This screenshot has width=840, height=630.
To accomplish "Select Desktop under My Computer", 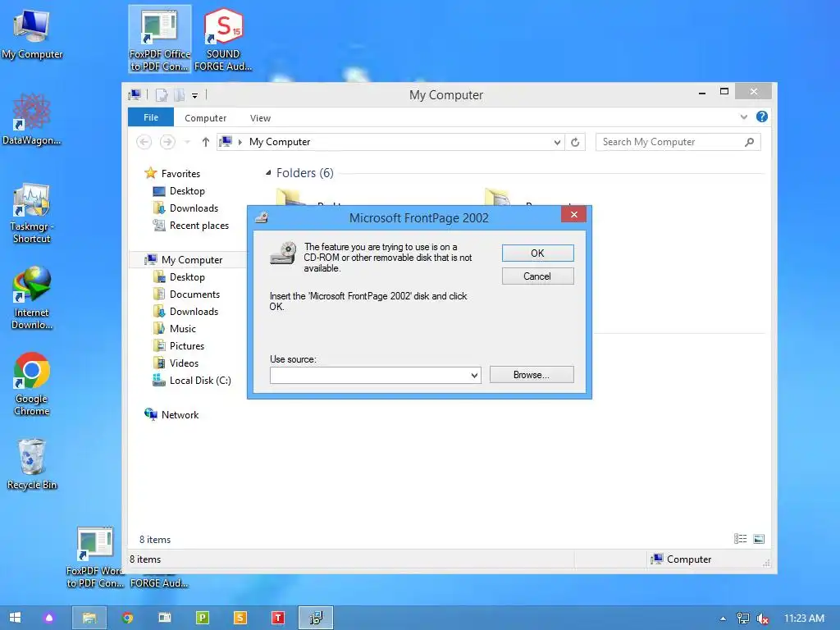I will click(187, 277).
